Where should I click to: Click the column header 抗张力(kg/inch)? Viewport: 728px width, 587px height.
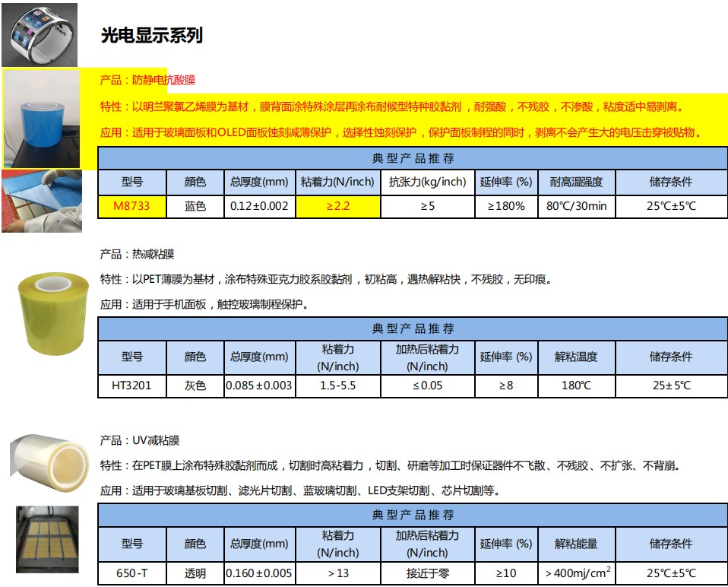click(x=428, y=182)
